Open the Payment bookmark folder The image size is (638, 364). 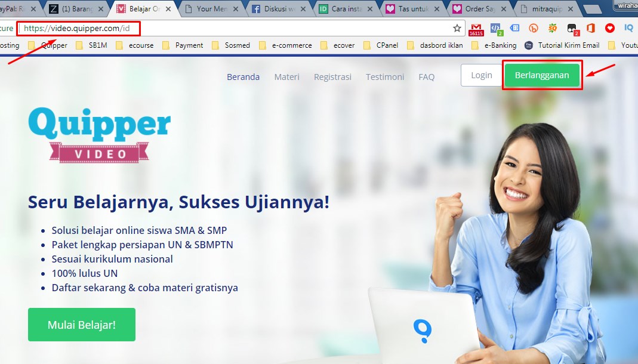click(183, 45)
